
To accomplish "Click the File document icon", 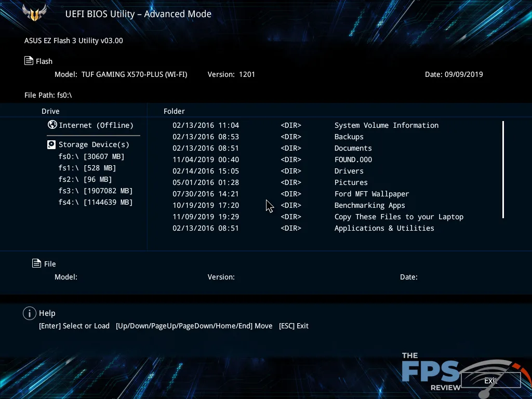I will [37, 263].
